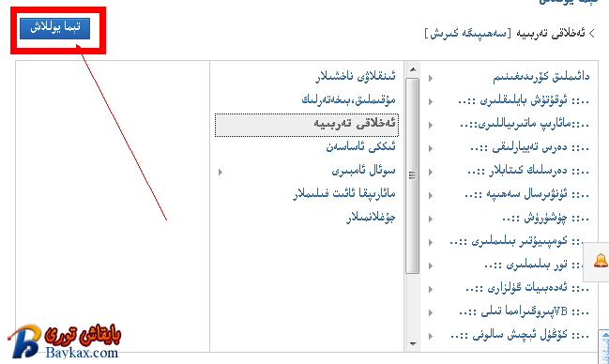Expand the ئوقۇتۇش بايلىقلىرى category arrow
This screenshot has height=364, width=609.
pyautogui.click(x=431, y=101)
